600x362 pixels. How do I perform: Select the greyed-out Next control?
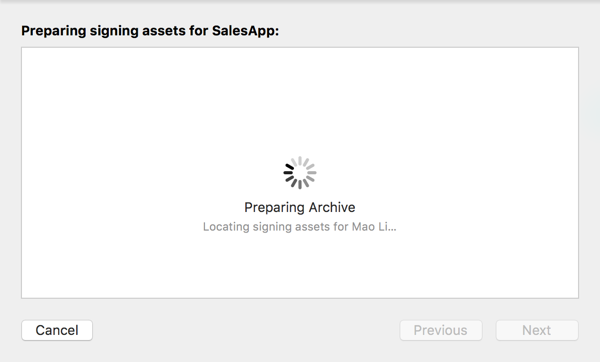coord(537,330)
